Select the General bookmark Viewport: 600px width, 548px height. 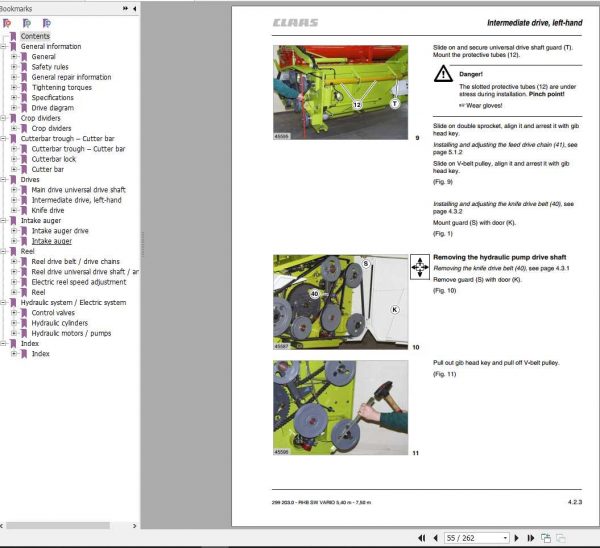[43, 57]
